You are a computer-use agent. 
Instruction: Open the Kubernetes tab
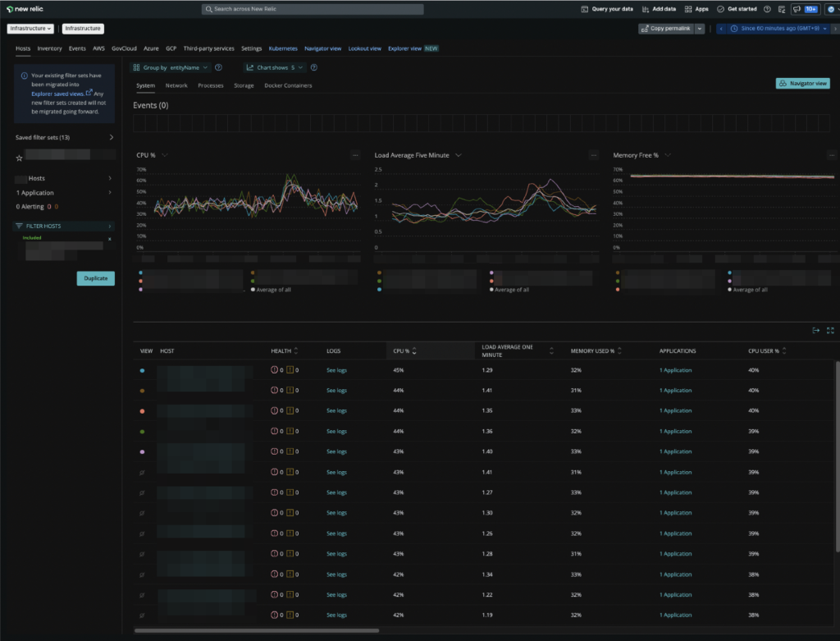283,48
